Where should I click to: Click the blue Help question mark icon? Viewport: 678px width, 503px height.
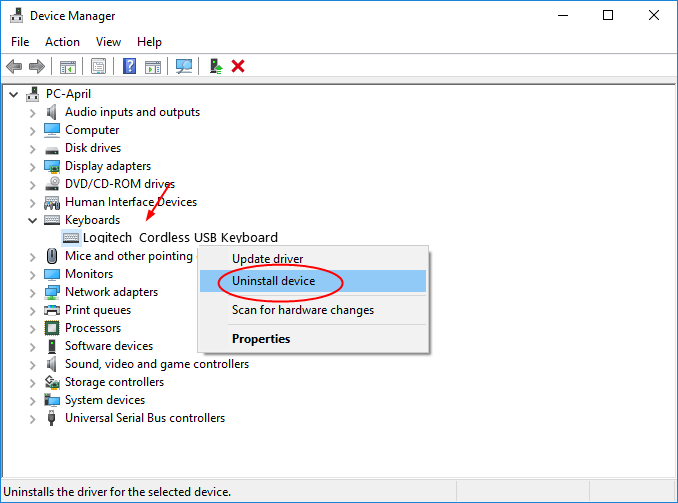click(129, 67)
